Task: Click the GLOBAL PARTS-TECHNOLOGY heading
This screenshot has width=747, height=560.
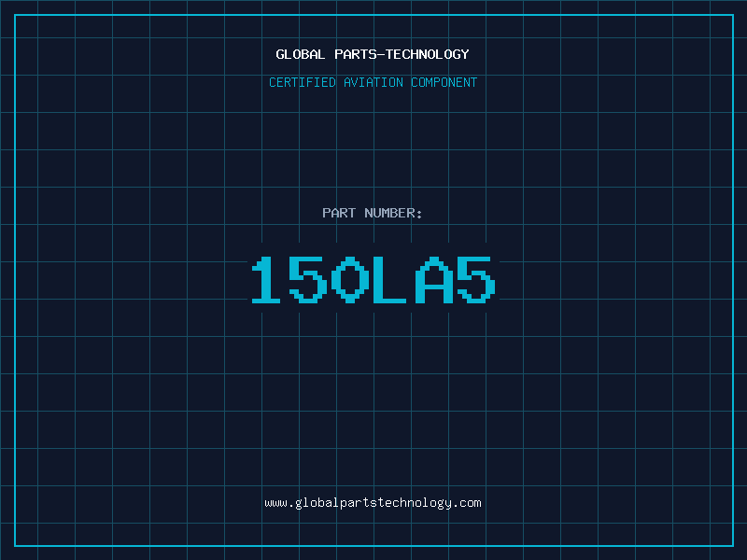Action: click(373, 54)
